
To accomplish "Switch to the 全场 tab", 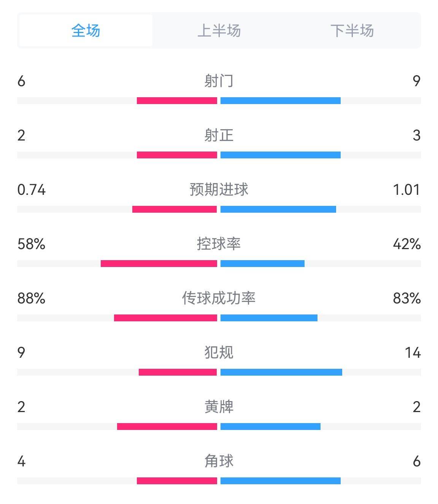I will pos(86,31).
